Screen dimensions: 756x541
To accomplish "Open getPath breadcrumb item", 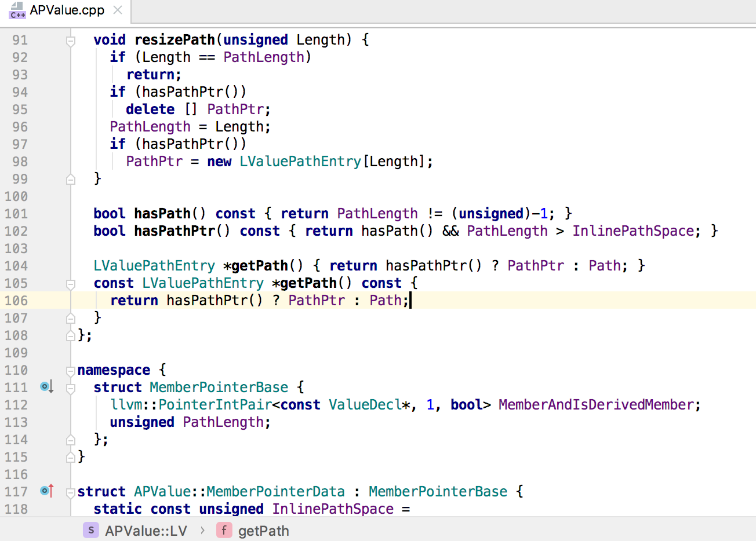I will [x=263, y=531].
